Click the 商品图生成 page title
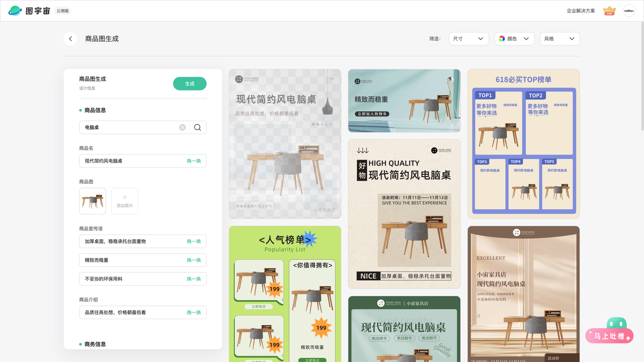The width and height of the screenshot is (644, 362). pos(102,39)
